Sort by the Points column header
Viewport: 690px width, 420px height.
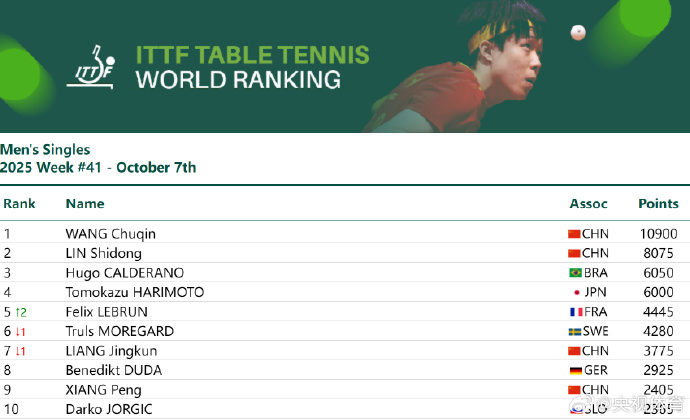pos(658,204)
